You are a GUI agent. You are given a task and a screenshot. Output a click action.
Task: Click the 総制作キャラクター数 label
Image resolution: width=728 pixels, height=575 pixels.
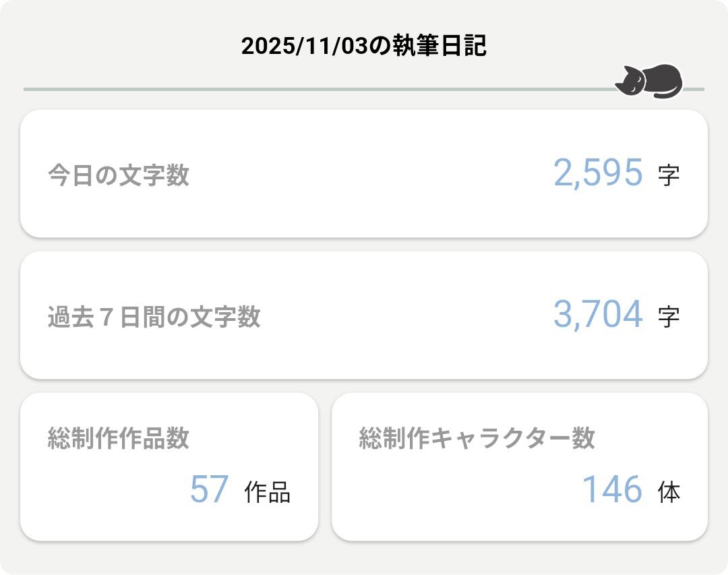pyautogui.click(x=477, y=439)
